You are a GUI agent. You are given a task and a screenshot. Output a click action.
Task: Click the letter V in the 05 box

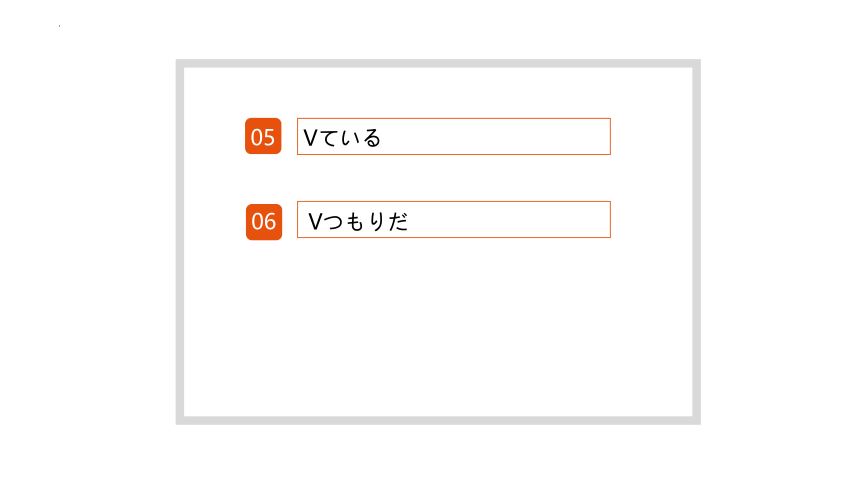click(x=310, y=138)
